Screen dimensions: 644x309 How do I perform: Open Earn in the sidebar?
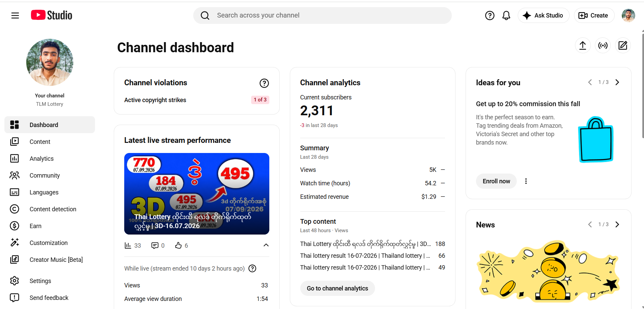tap(50, 226)
